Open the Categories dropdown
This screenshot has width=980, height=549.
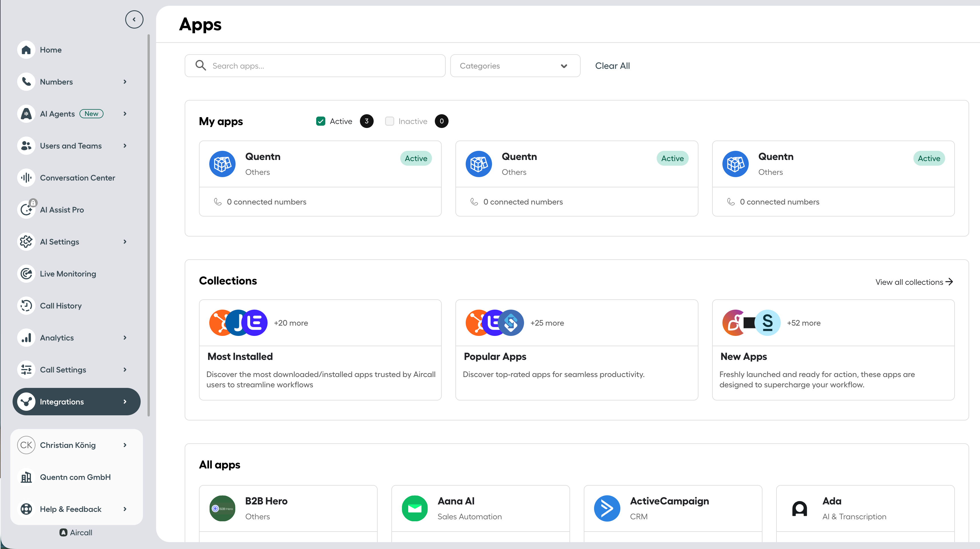click(515, 66)
